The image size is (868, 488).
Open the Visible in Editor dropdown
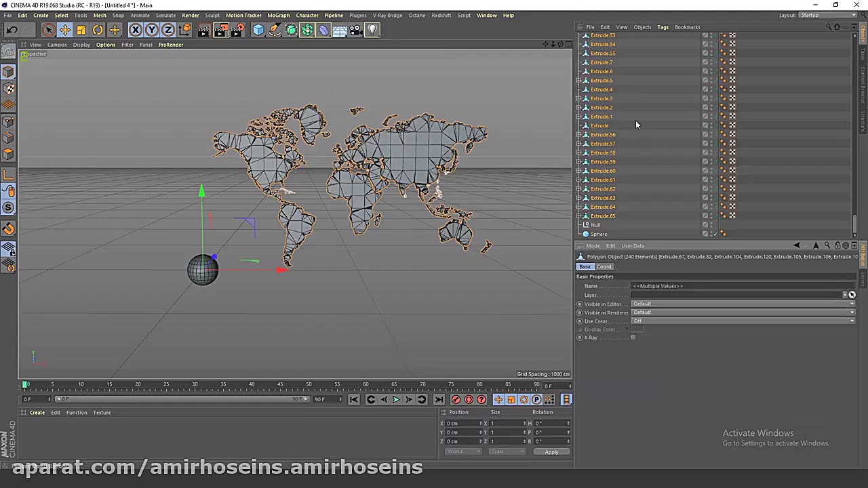pos(743,304)
